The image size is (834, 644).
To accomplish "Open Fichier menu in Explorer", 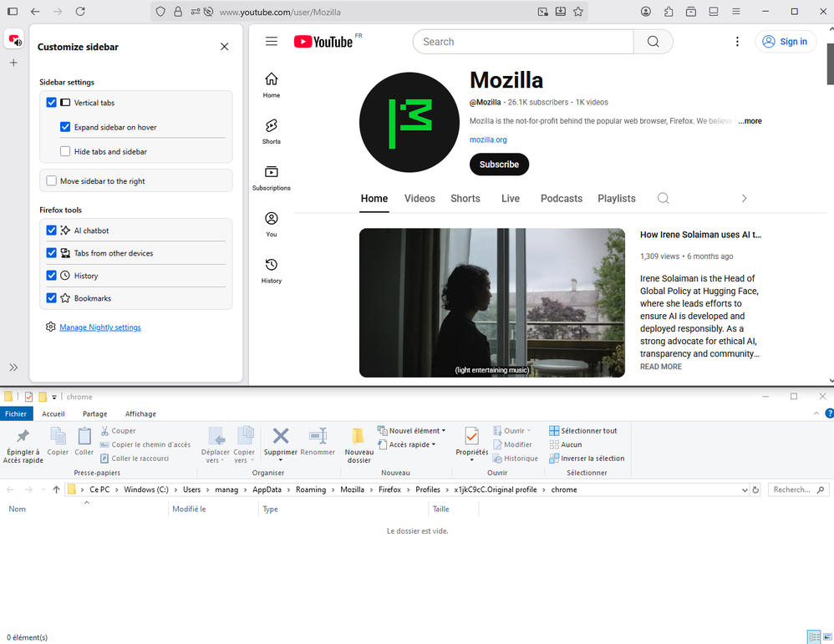I will pyautogui.click(x=16, y=413).
